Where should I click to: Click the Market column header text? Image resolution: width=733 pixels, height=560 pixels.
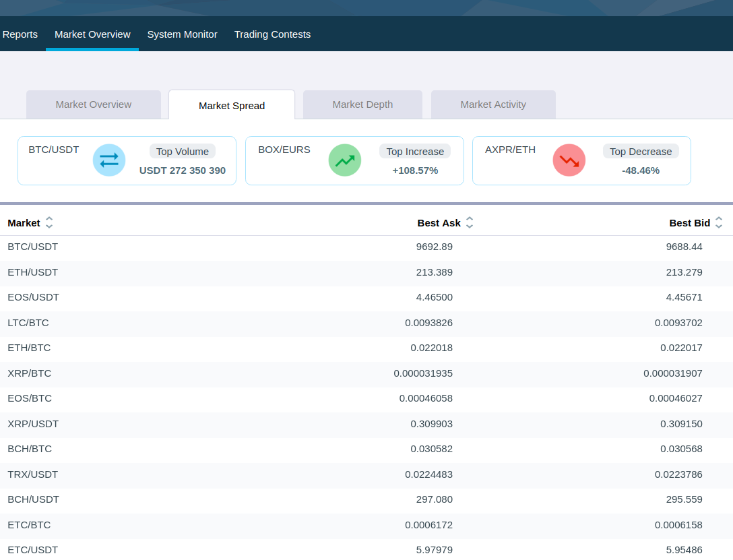(24, 223)
